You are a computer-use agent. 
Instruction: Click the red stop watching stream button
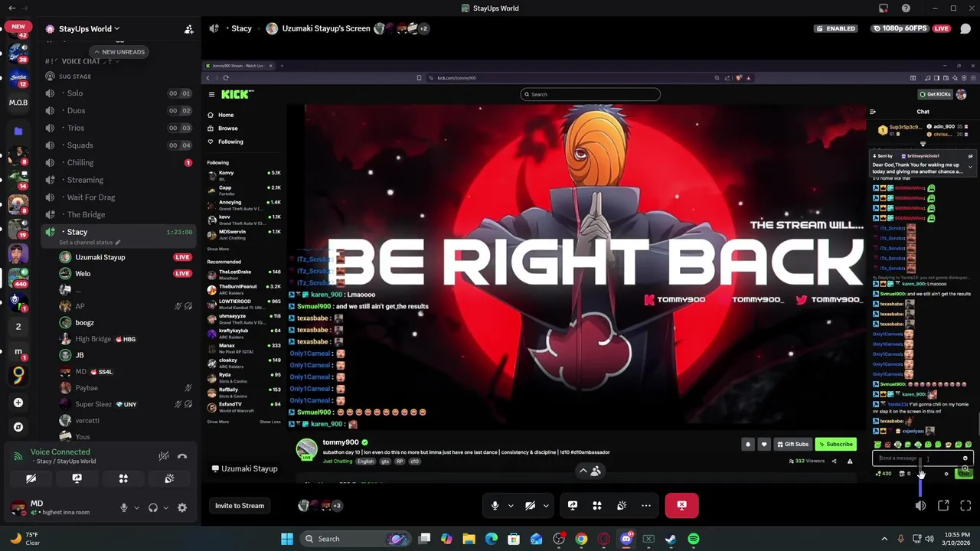[681, 505]
